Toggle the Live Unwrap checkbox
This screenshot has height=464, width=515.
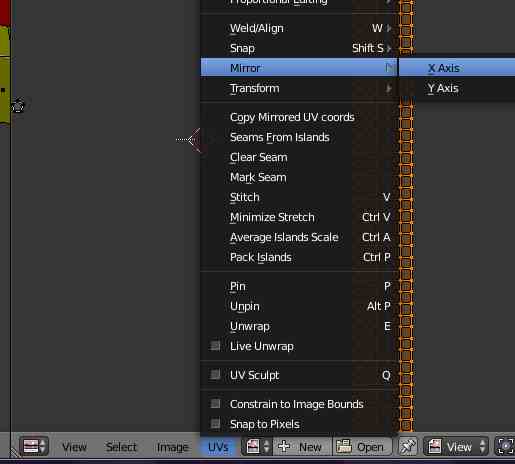215,346
